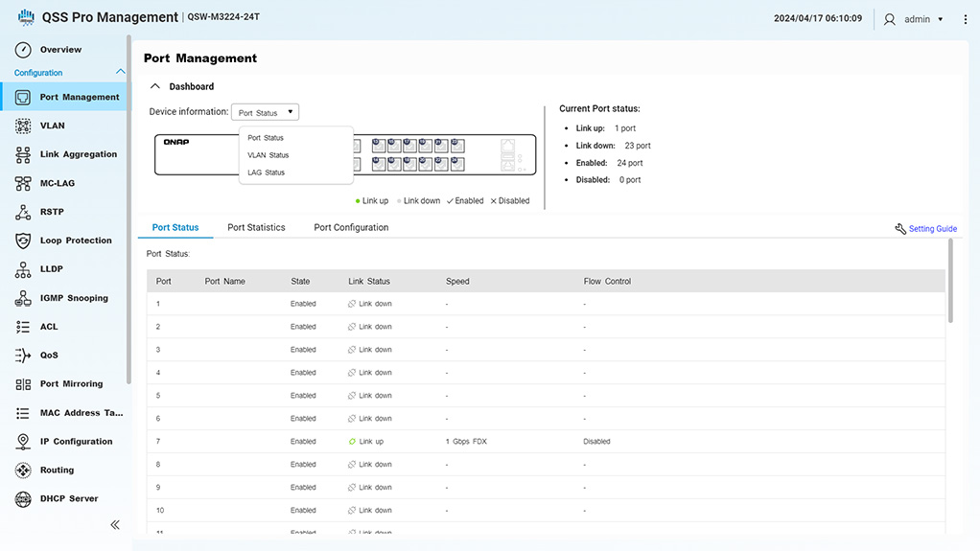Click the port table vertical scrollbar
The image size is (980, 551).
[950, 283]
